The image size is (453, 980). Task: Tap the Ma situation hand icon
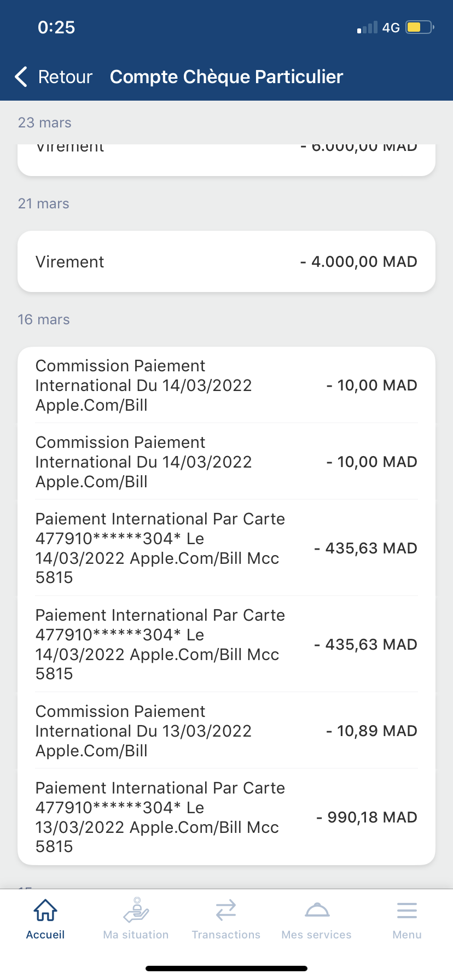136,911
